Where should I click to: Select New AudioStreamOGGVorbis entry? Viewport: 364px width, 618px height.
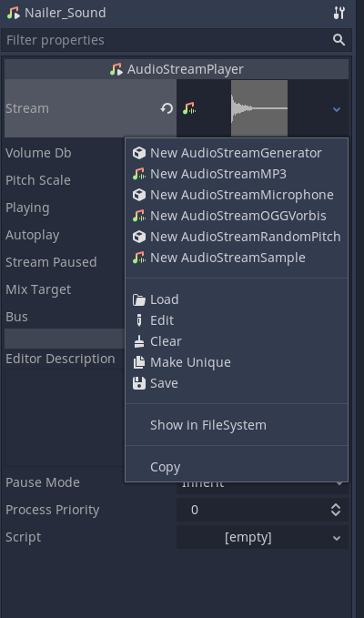(237, 216)
